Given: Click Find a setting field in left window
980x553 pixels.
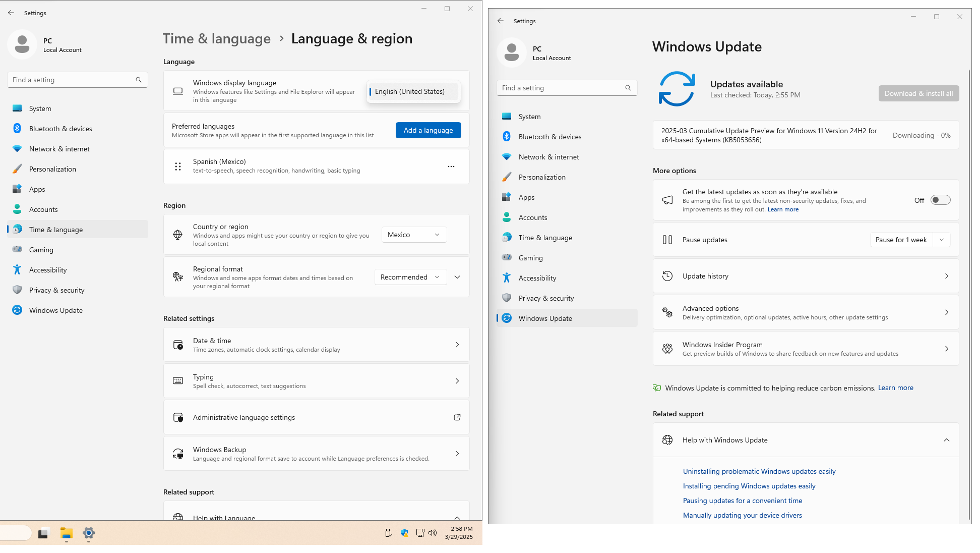Looking at the screenshot, I should pyautogui.click(x=78, y=80).
